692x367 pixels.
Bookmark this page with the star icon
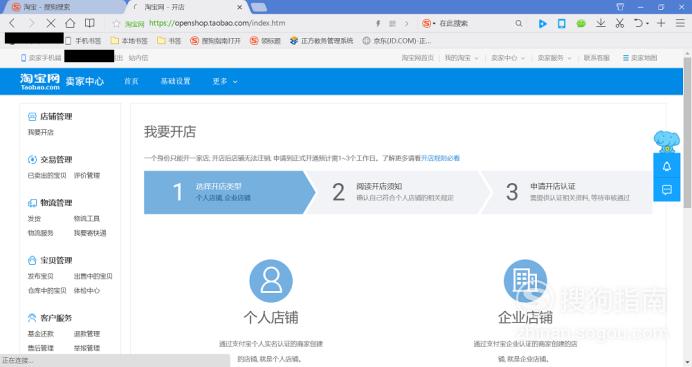click(x=116, y=23)
